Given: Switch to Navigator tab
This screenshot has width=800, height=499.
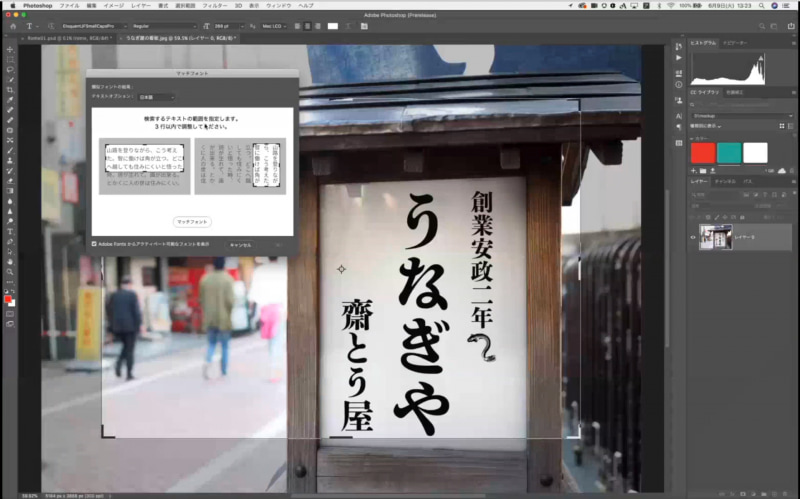Looking at the screenshot, I should [x=735, y=43].
